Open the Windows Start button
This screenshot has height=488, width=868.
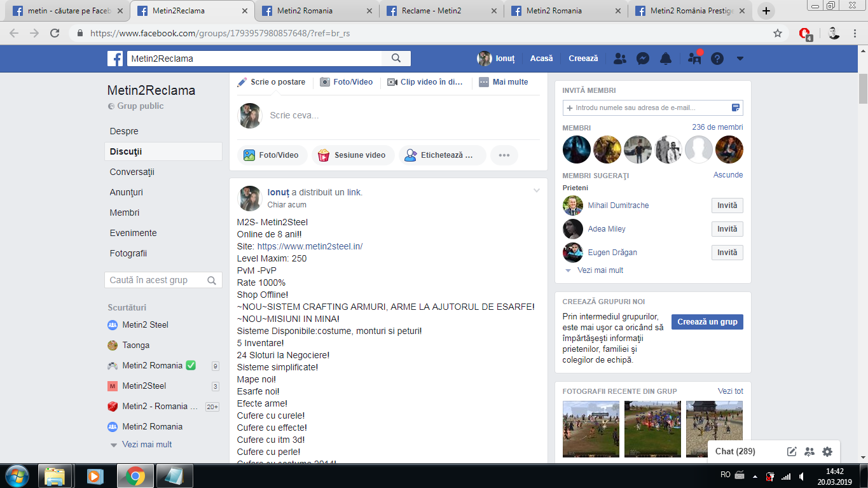[x=17, y=476]
